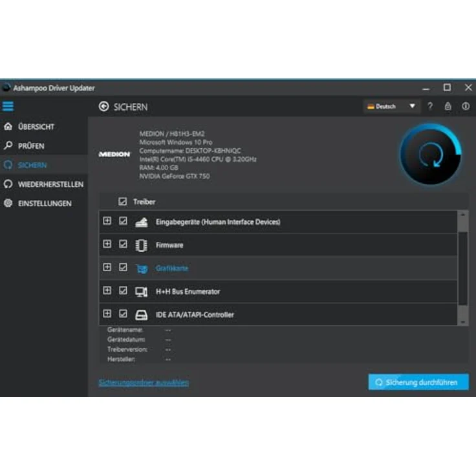476x476 pixels.
Task: Click the driver list scrollbar thumb
Action: 462,268
